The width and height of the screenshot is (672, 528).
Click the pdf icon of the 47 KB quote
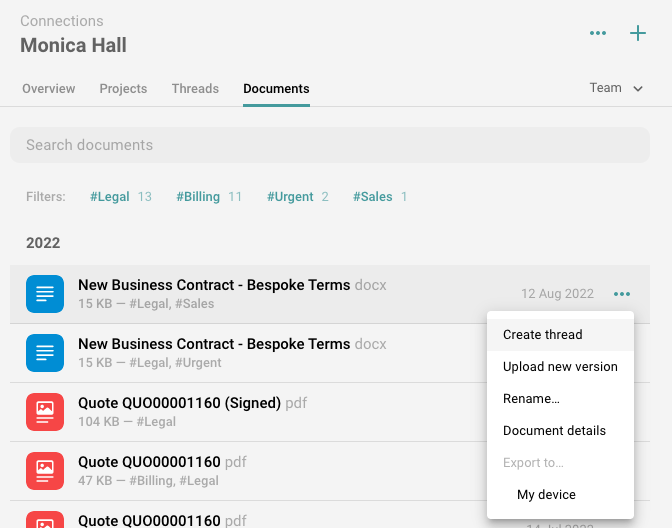point(44,471)
